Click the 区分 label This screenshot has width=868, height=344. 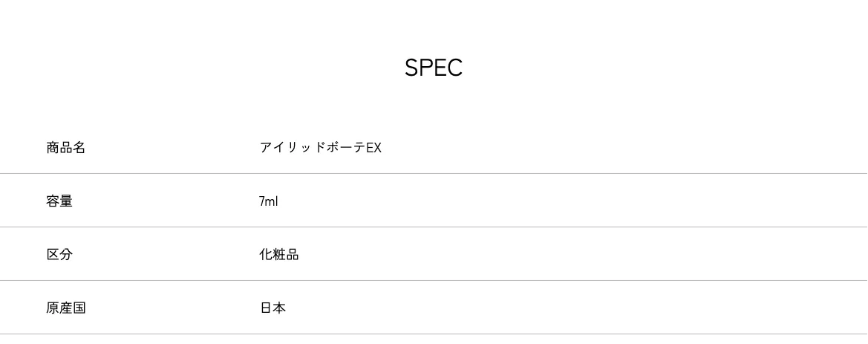(59, 255)
